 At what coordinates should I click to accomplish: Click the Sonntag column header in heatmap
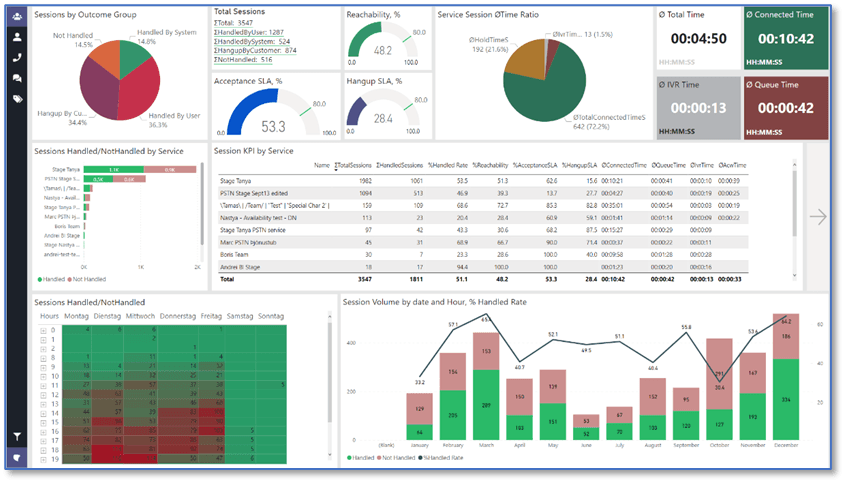point(271,316)
